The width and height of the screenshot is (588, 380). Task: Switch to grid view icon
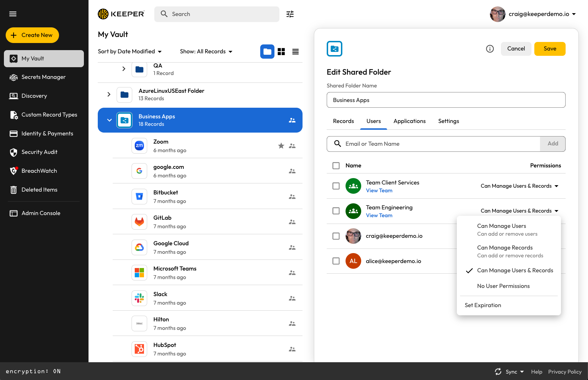[x=281, y=52]
